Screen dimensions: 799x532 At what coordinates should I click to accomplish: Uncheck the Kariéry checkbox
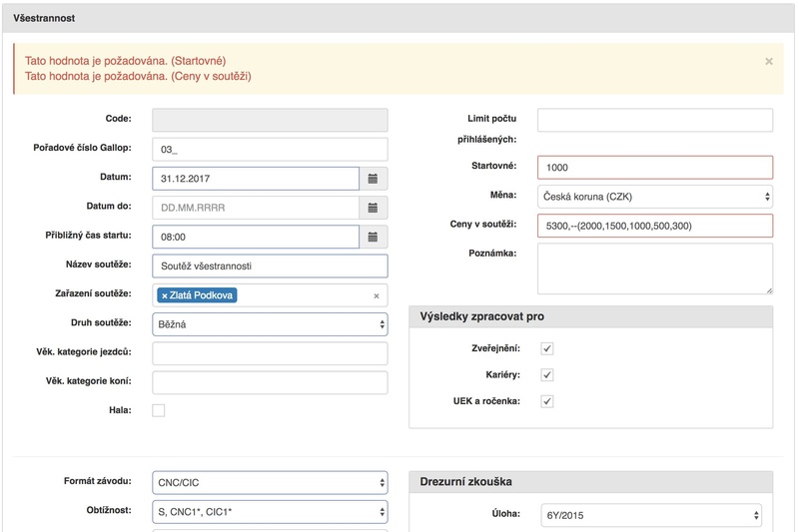[x=547, y=375]
